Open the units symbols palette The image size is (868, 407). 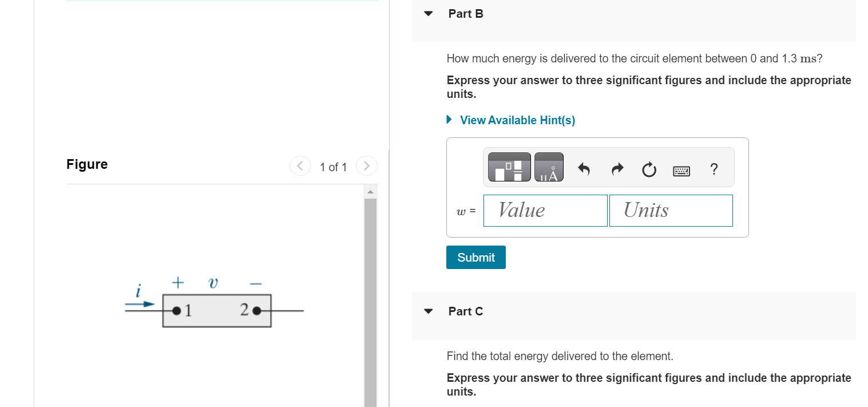(x=548, y=167)
